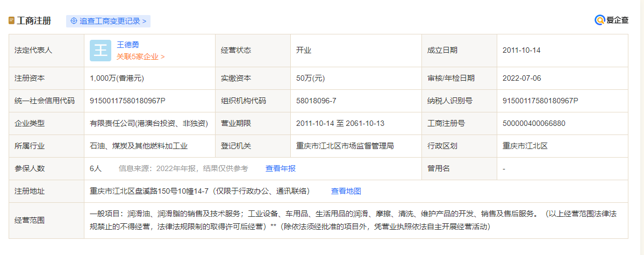Open 查看年报 link
Image resolution: width=644 pixels, height=255 pixels.
pos(281,168)
